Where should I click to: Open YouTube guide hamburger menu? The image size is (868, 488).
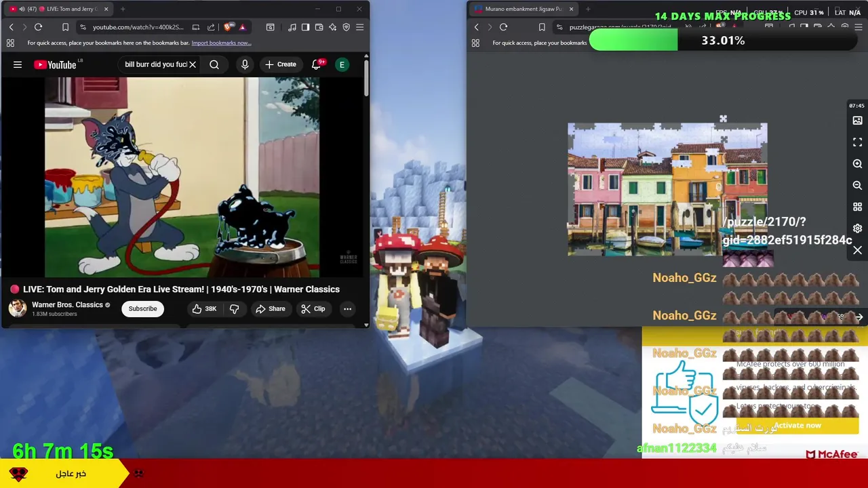click(18, 64)
